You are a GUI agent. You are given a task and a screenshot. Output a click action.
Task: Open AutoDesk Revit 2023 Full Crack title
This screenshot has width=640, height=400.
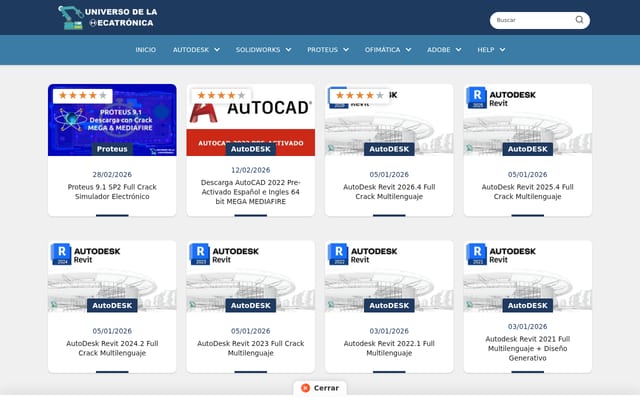[x=251, y=348]
